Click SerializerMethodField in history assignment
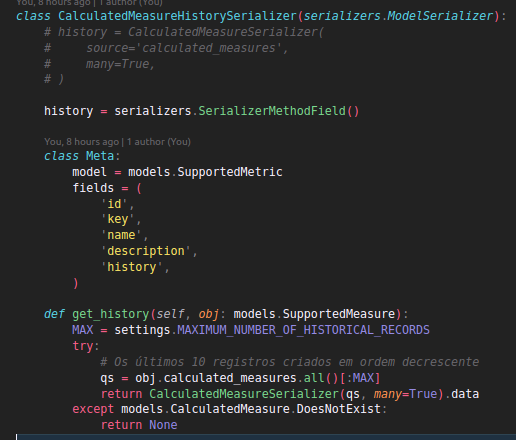 272,111
